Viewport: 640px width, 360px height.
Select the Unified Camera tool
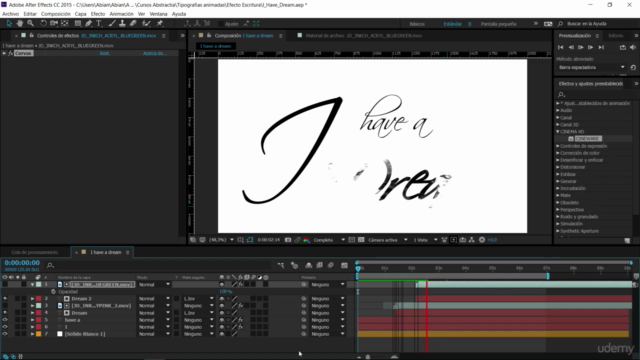(x=53, y=24)
